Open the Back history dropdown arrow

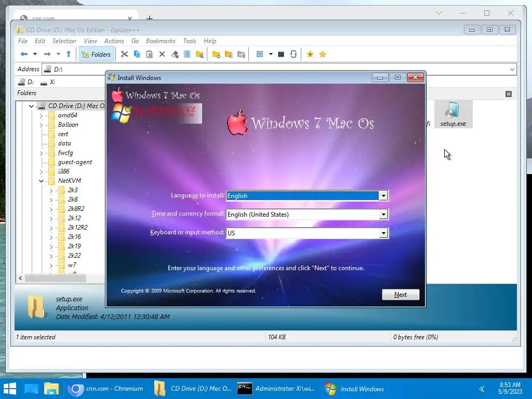(35, 54)
